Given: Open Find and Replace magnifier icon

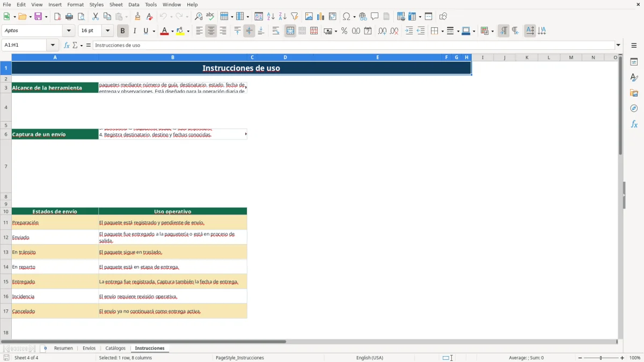Looking at the screenshot, I should [x=199, y=17].
